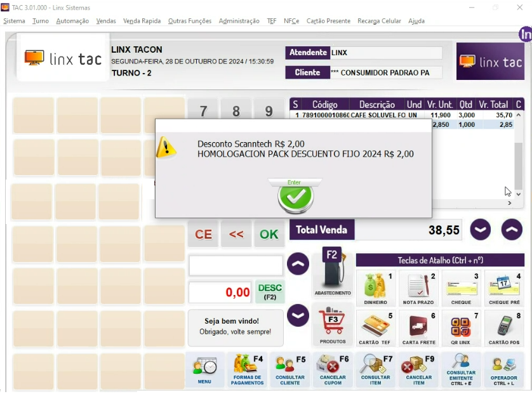Click F9 Cancelar Item
Image resolution: width=532 pixels, height=401 pixels.
click(418, 370)
